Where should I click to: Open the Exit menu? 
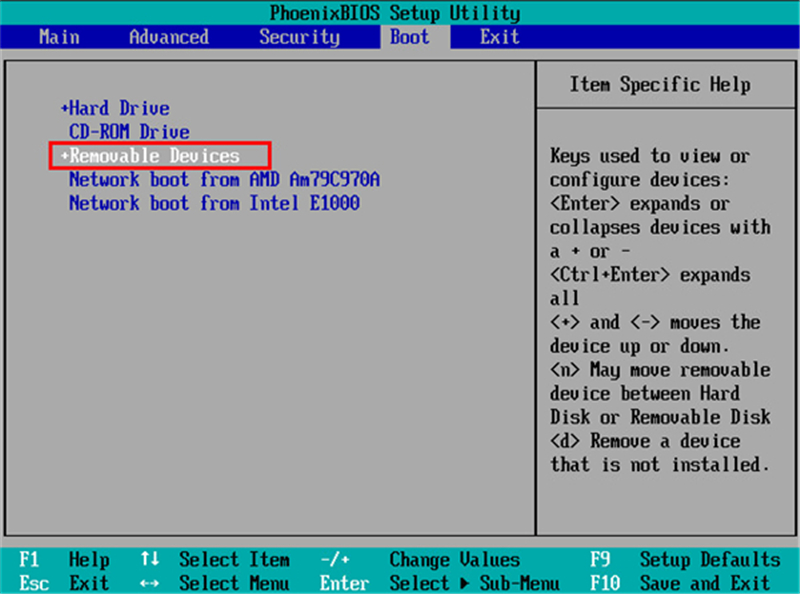498,37
